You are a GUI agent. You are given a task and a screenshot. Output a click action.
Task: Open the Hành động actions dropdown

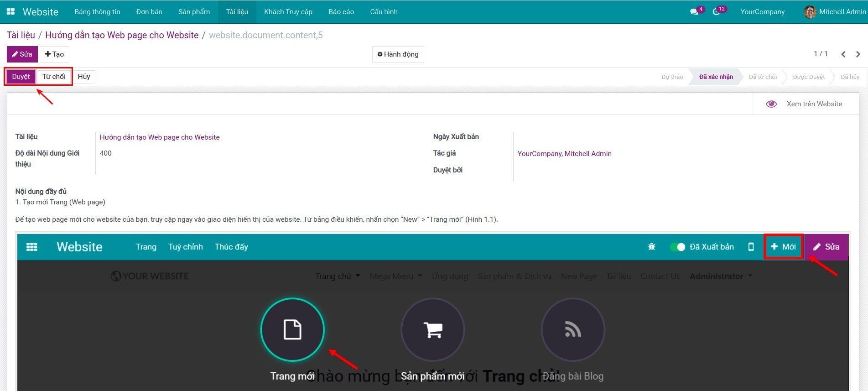pos(398,54)
